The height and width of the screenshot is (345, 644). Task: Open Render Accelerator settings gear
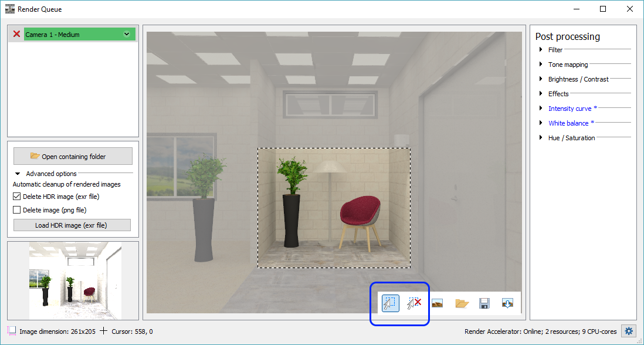(629, 332)
